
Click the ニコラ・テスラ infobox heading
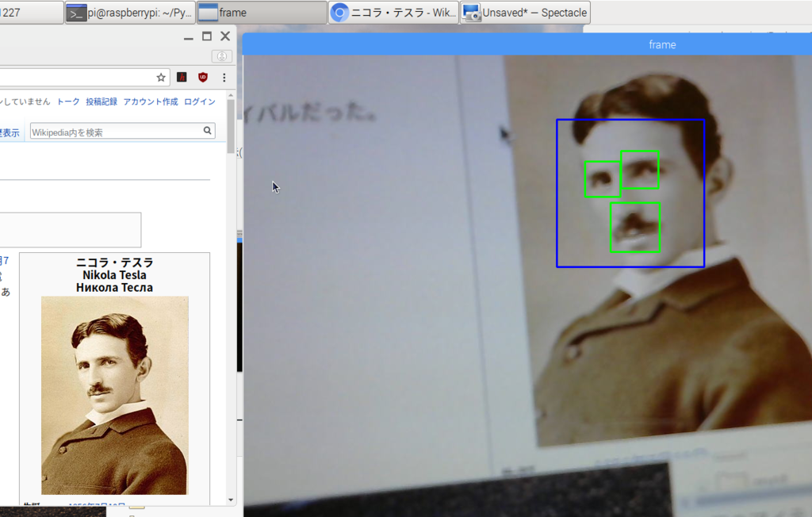point(114,262)
